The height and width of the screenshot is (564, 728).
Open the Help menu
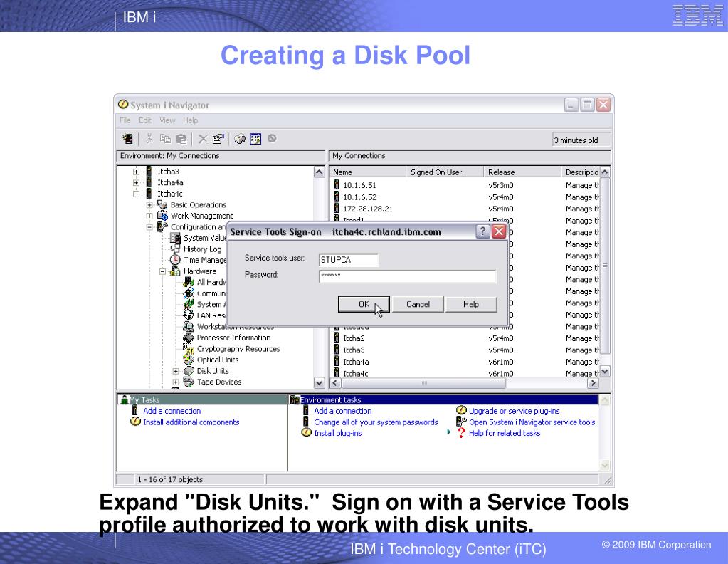[x=190, y=120]
